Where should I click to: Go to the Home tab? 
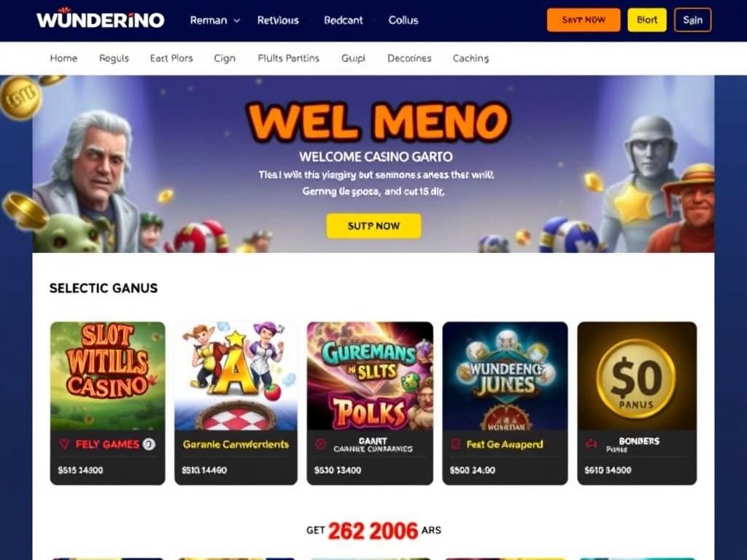(64, 58)
